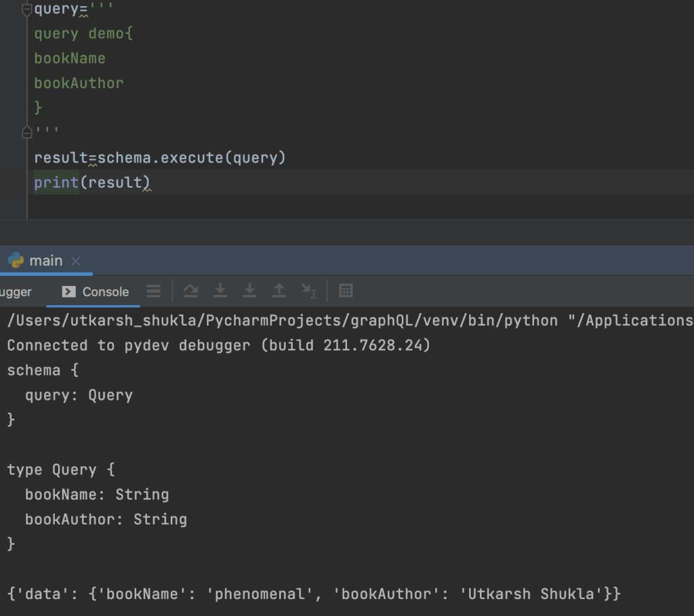
Task: Click the result=schema.execute(query) line
Action: coord(160,158)
